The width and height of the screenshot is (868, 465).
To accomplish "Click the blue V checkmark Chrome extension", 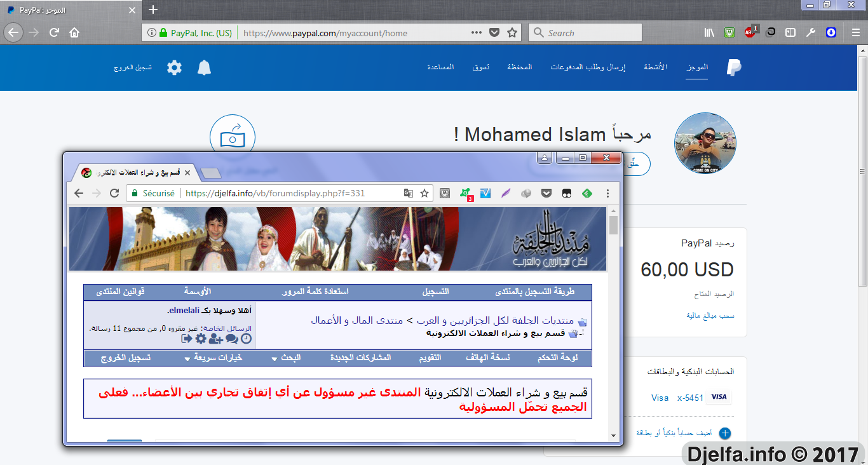I will coord(486,193).
